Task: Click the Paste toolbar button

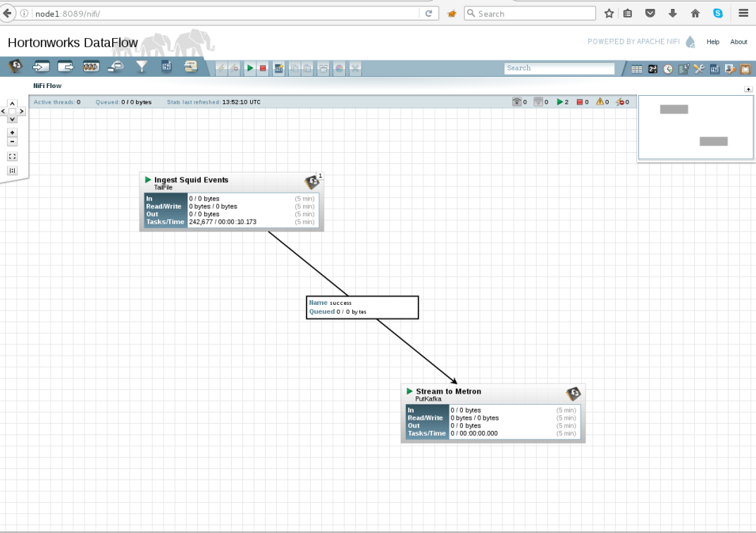Action: pos(307,68)
